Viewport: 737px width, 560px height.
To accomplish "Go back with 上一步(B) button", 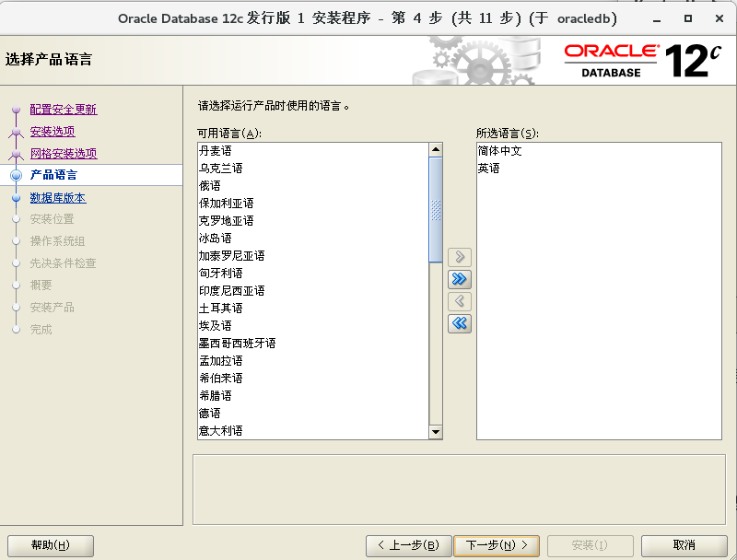I will 408,545.
